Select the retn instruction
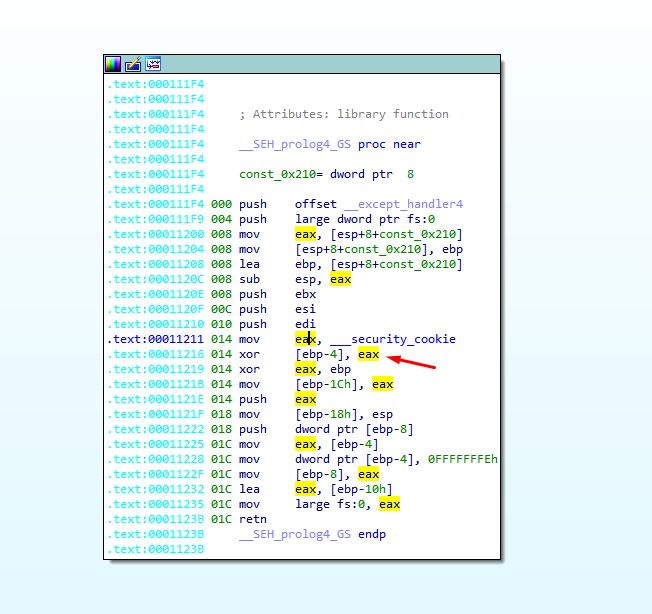Image resolution: width=652 pixels, height=614 pixels. pyautogui.click(x=252, y=519)
